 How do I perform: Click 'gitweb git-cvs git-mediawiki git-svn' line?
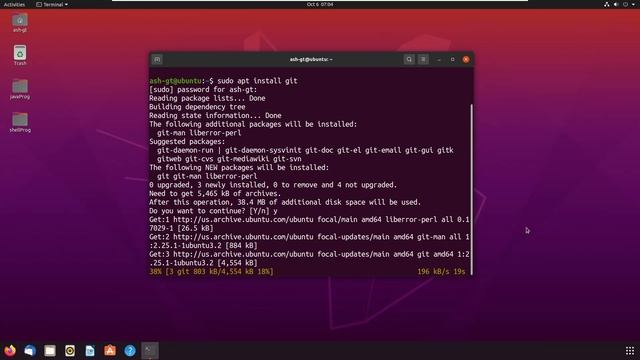pyautogui.click(x=229, y=159)
